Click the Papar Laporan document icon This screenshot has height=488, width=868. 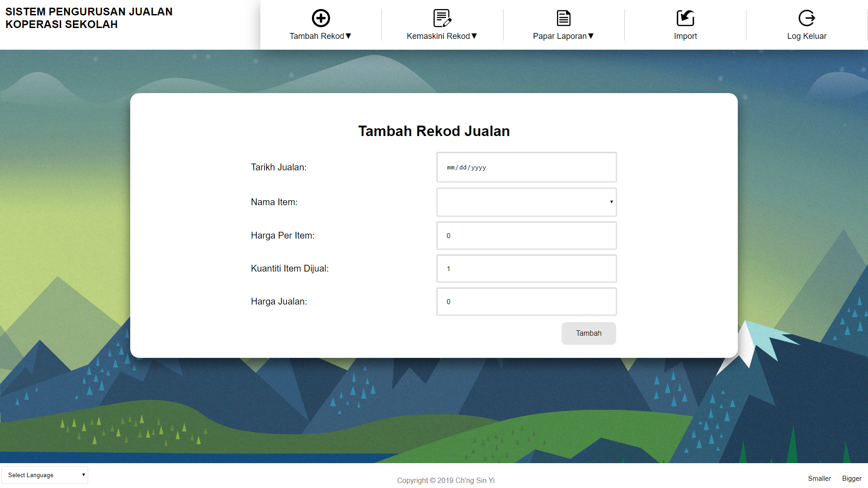563,18
